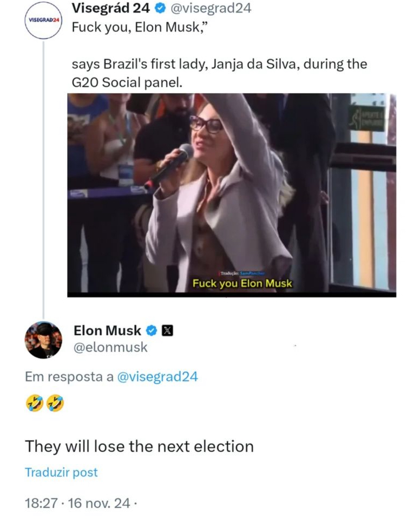Click 'Traduzir post' to translate the reply

click(62, 472)
